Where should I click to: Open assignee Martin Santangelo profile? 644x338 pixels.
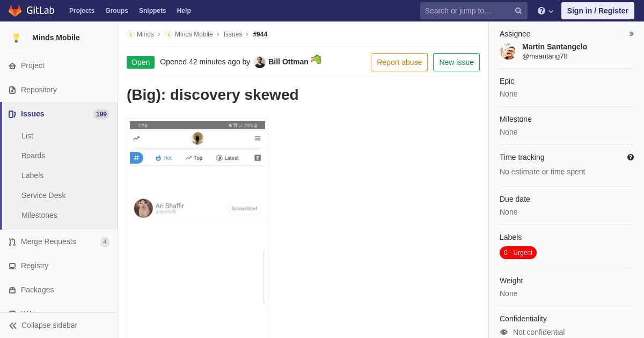pos(554,47)
